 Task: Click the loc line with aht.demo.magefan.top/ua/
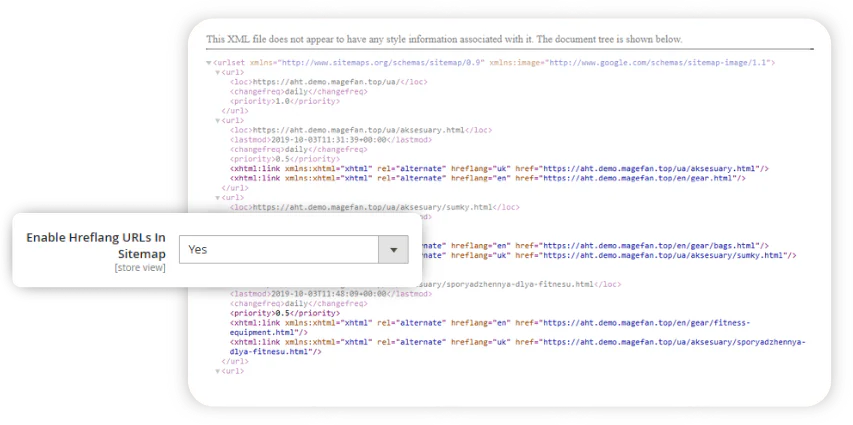329,82
